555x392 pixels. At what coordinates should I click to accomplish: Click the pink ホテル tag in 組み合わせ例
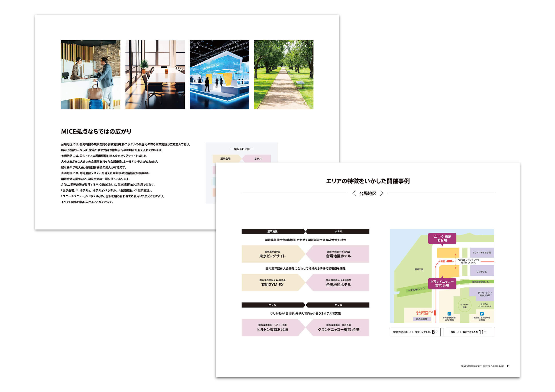click(x=257, y=158)
